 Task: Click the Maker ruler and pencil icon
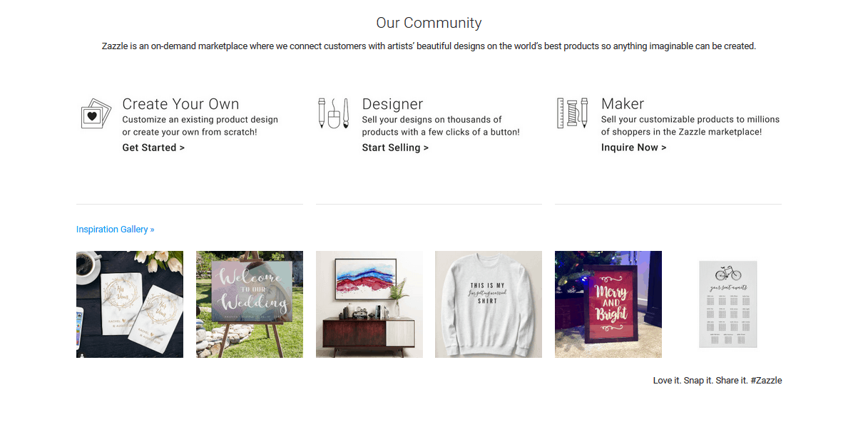coord(572,113)
